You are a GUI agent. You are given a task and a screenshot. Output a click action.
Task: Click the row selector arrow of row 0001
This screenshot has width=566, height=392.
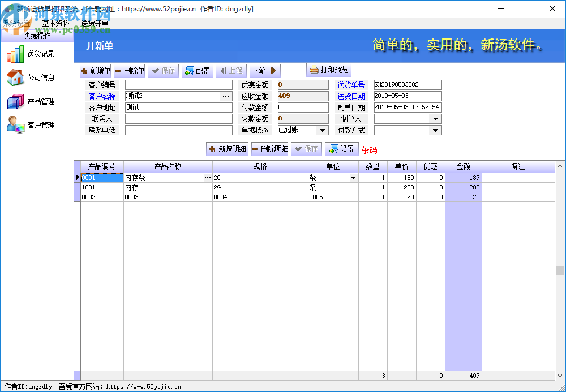(x=77, y=178)
